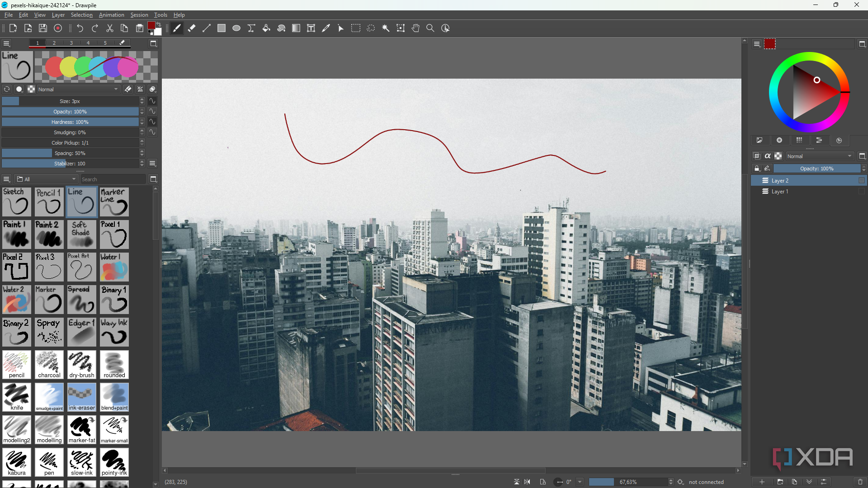The width and height of the screenshot is (868, 488).
Task: Open the Session menu
Action: tap(139, 15)
